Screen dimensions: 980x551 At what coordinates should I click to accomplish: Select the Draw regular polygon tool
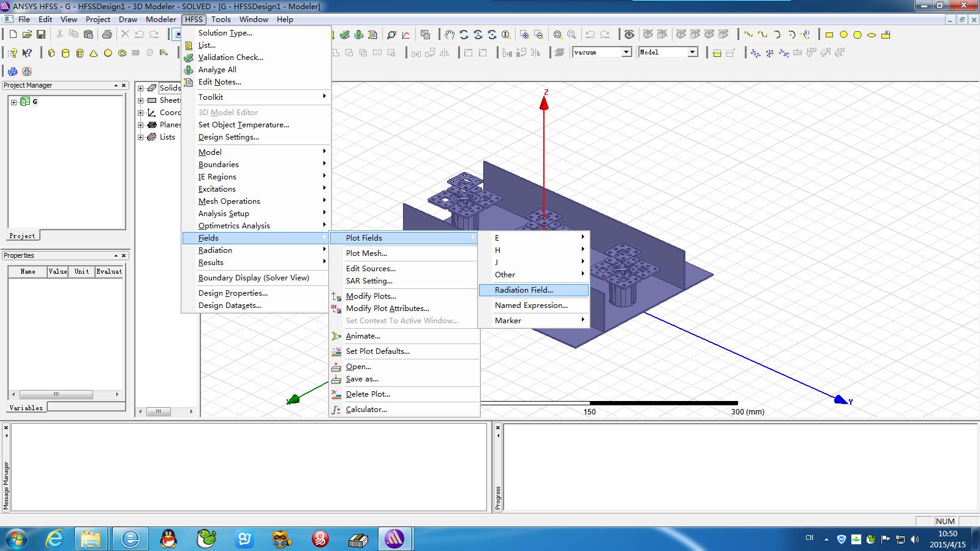(858, 35)
